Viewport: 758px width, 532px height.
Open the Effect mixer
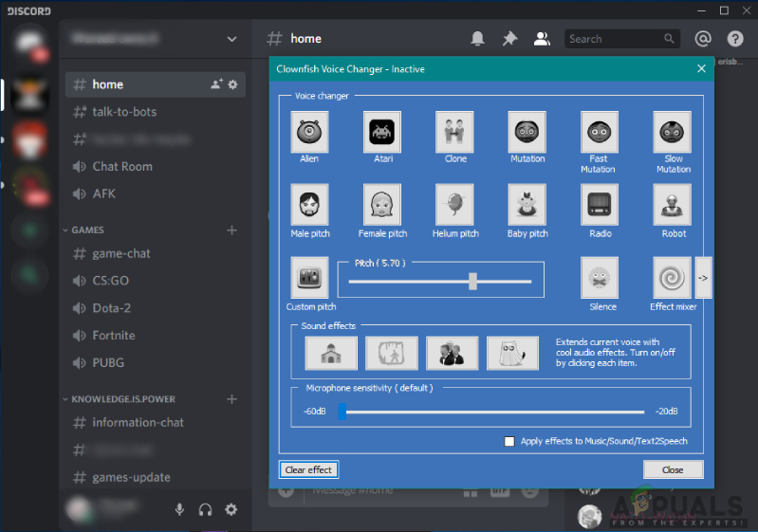click(672, 277)
